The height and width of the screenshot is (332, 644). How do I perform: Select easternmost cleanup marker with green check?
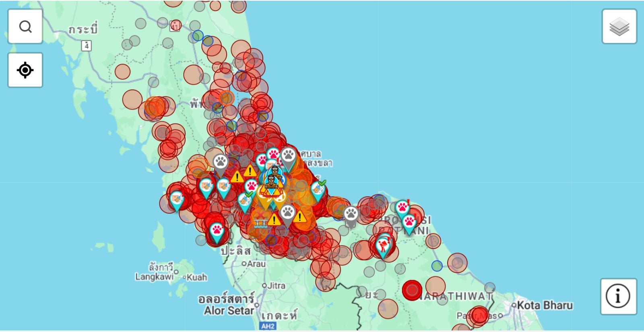[x=318, y=189]
